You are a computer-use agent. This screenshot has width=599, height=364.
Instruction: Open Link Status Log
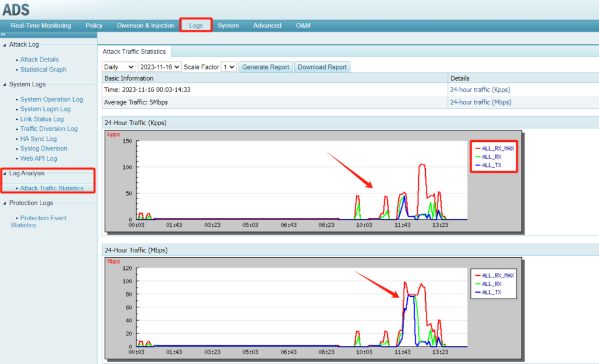tap(42, 119)
